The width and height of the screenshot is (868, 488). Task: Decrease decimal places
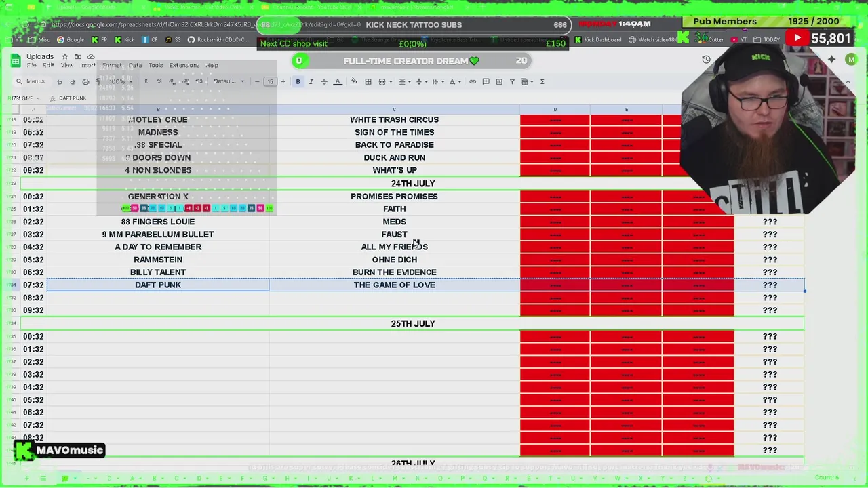(x=172, y=81)
